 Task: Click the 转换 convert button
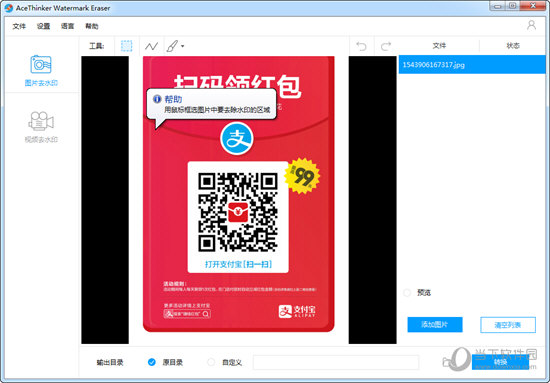pos(500,362)
